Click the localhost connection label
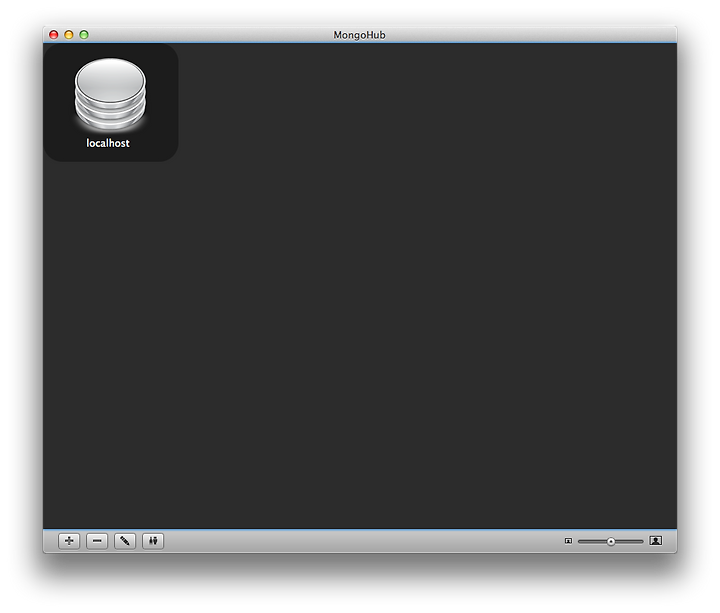Viewport: 720px width, 613px height. [x=108, y=143]
